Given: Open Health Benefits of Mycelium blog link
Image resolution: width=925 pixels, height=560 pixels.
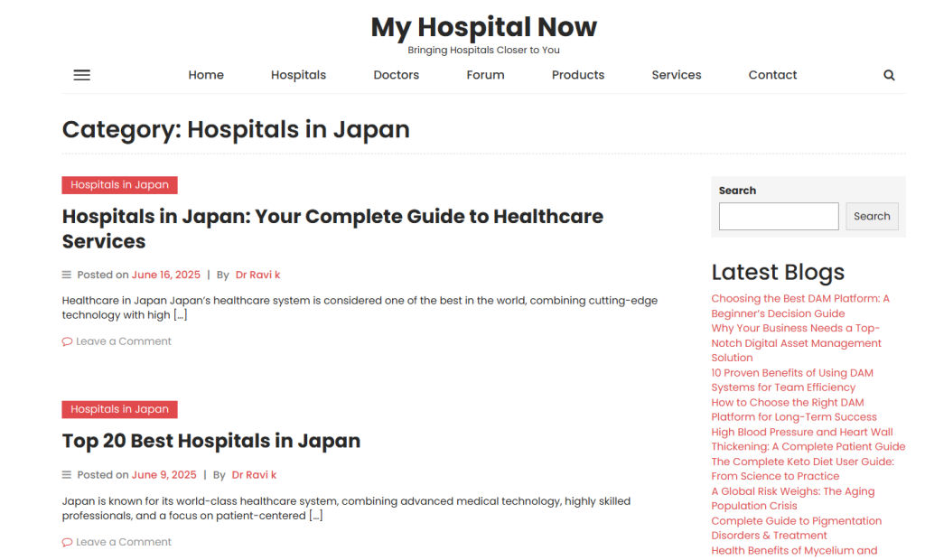Looking at the screenshot, I should tap(794, 551).
